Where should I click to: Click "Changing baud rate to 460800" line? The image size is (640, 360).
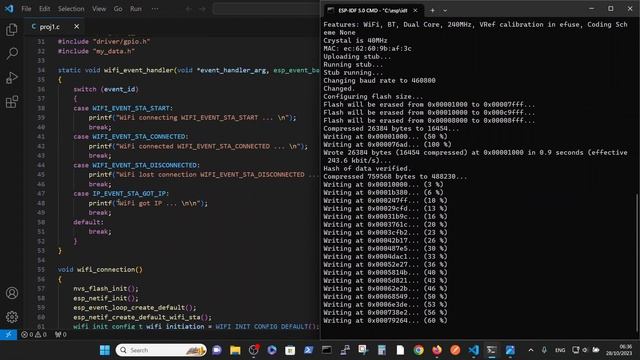coord(380,80)
